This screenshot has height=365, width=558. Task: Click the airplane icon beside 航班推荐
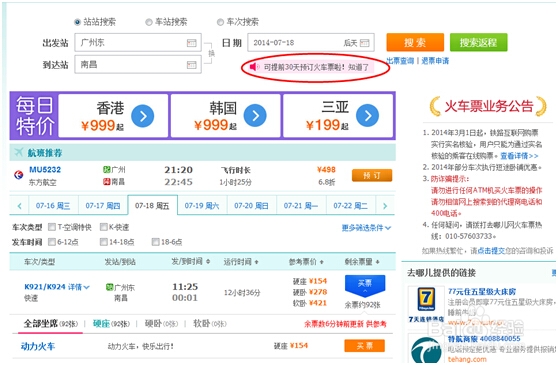tap(19, 152)
